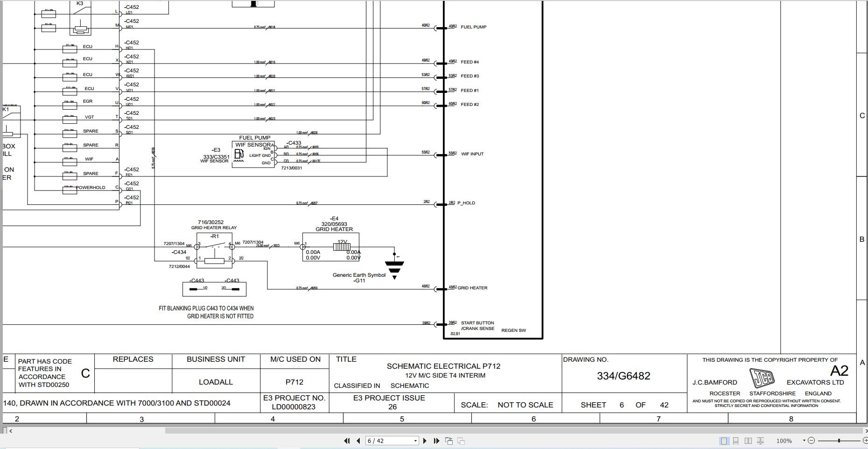Click the R1 grid heater relay symbol

(x=214, y=251)
